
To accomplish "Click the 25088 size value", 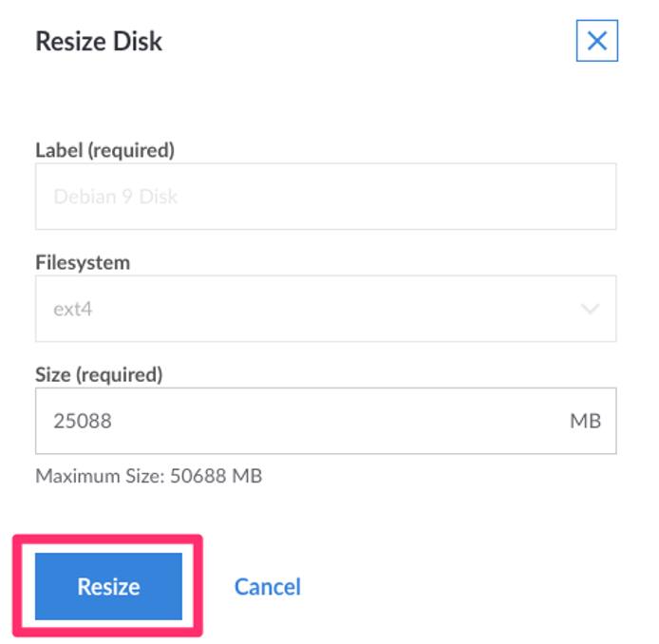I will click(83, 421).
